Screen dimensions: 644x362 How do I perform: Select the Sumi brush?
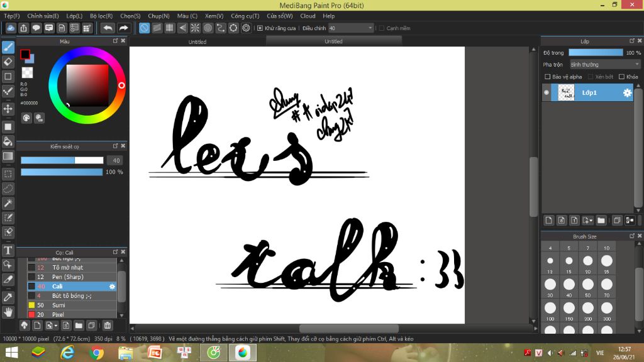click(72, 305)
